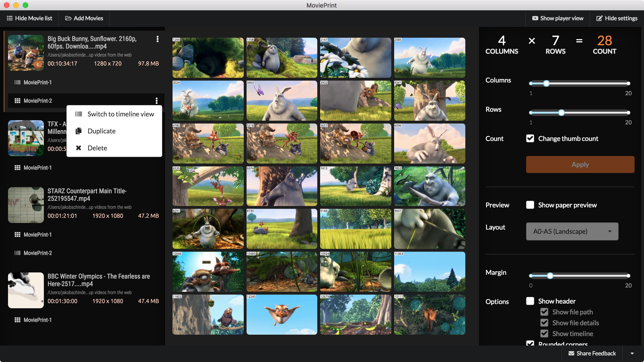Toggle Change thumb count checkbox
This screenshot has height=362, width=644.
[x=530, y=138]
